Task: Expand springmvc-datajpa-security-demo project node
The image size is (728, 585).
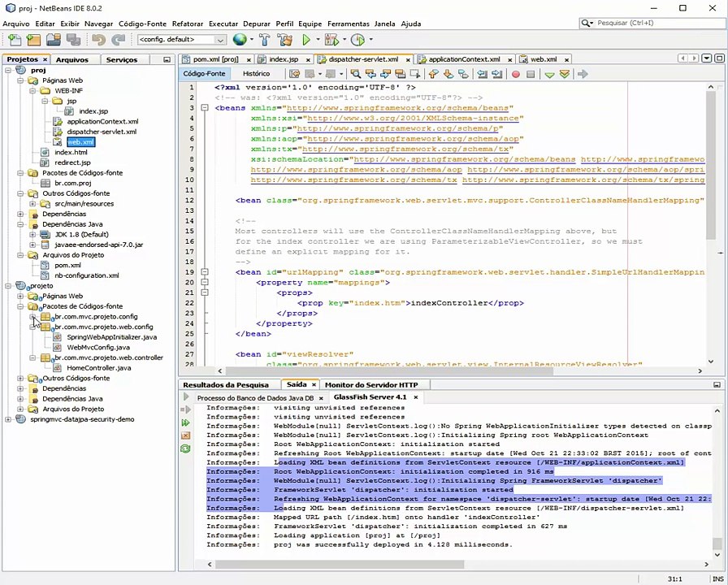Action: click(8, 419)
